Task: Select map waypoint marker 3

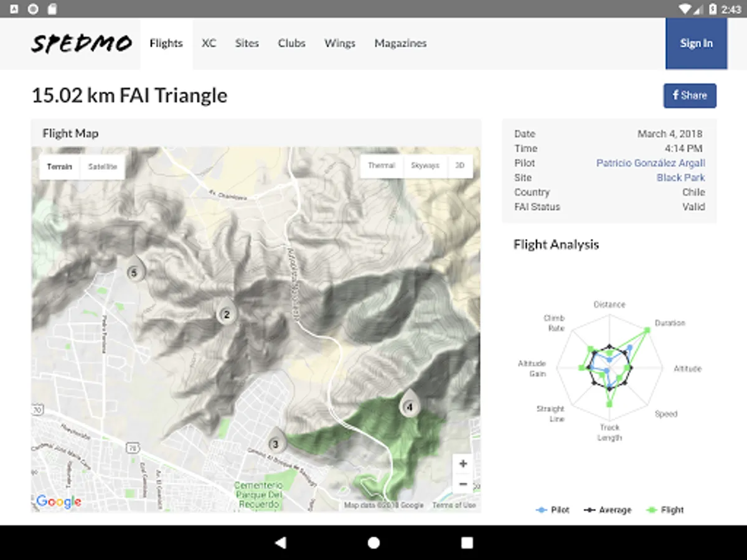Action: (275, 440)
